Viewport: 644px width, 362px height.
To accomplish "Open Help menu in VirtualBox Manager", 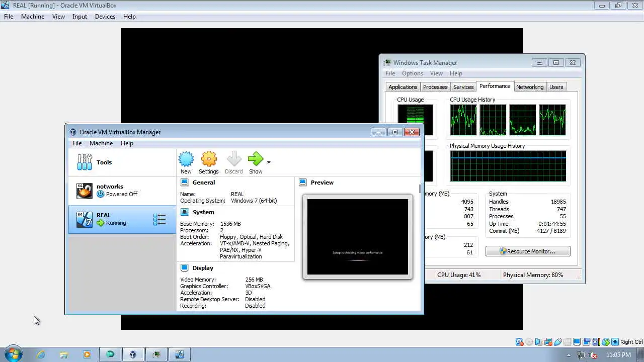I will point(127,143).
